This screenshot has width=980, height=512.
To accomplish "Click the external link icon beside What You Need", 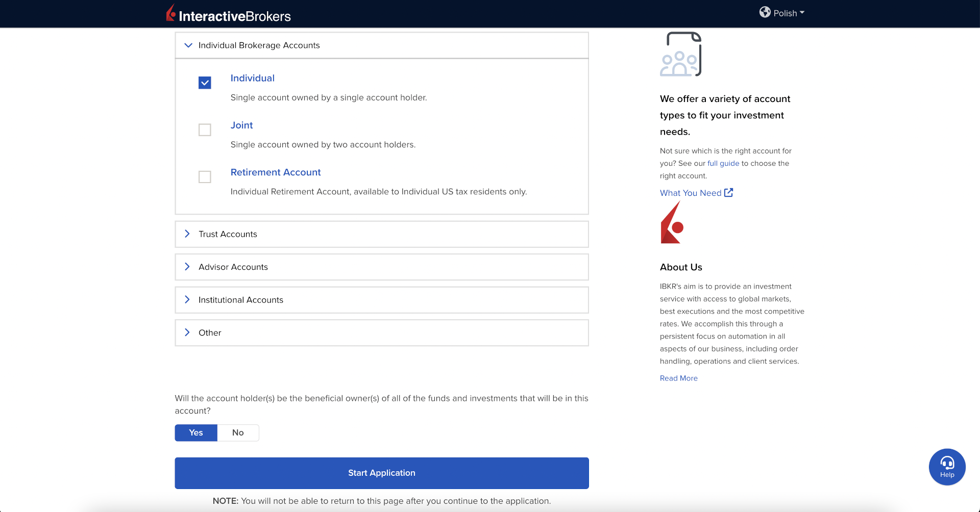I will (x=728, y=193).
